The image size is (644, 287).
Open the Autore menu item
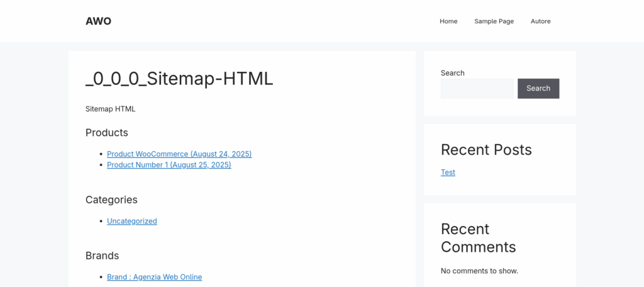540,21
